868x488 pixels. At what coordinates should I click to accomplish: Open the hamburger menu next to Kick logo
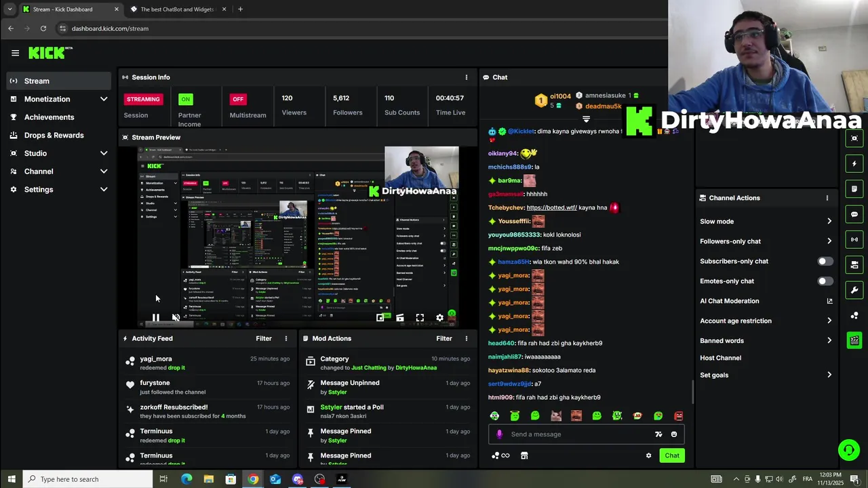pyautogui.click(x=15, y=53)
